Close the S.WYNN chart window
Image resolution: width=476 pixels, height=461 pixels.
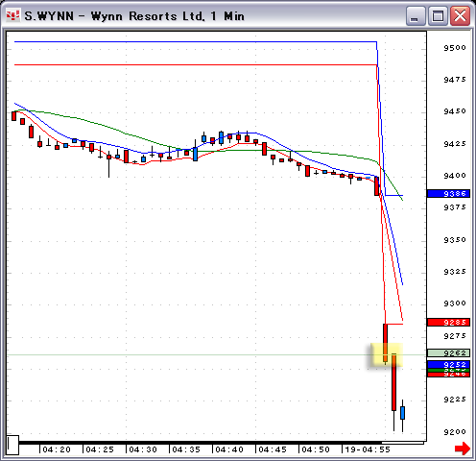460,15
